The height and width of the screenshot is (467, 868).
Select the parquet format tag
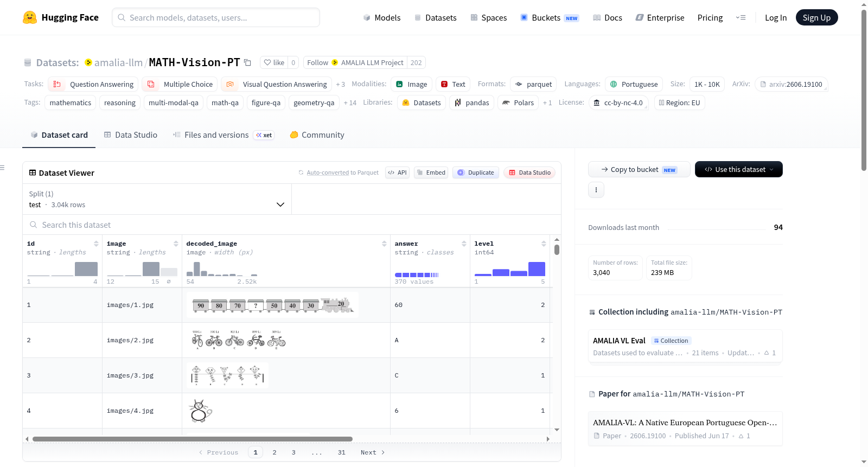tap(533, 84)
